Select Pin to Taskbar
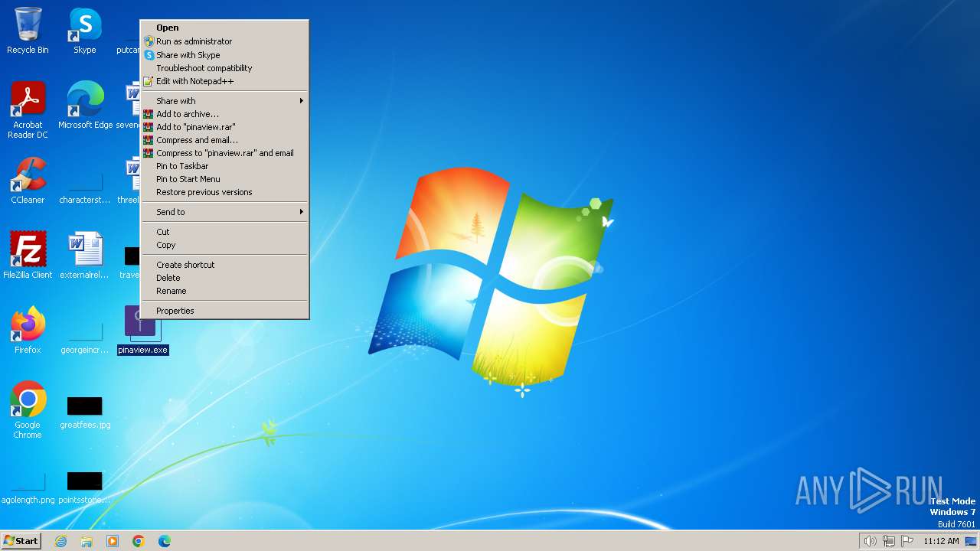Viewport: 980px width, 551px height. [225, 166]
